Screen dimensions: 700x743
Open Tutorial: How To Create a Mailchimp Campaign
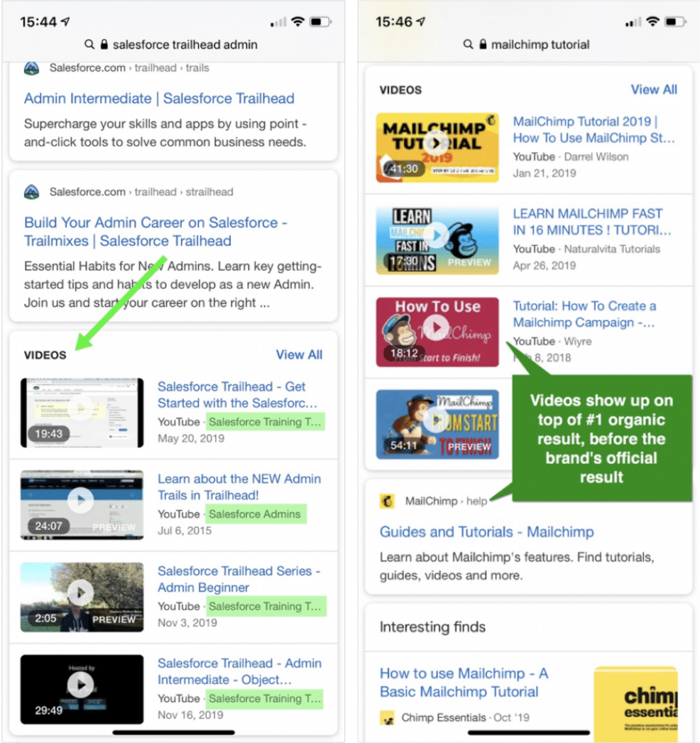[584, 314]
